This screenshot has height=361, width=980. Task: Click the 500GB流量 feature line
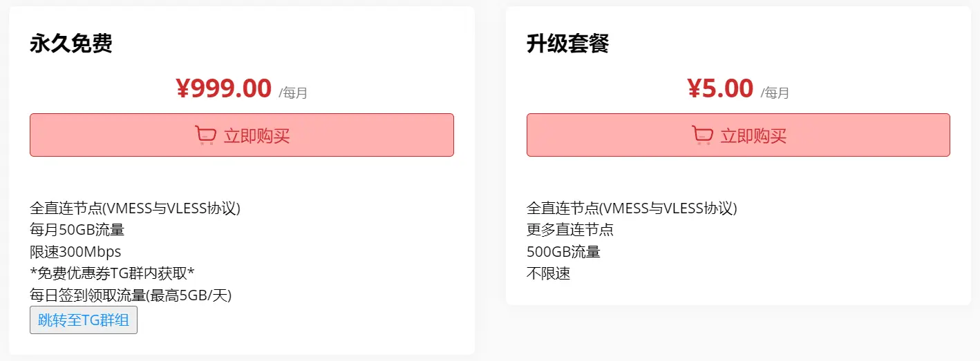click(x=563, y=252)
